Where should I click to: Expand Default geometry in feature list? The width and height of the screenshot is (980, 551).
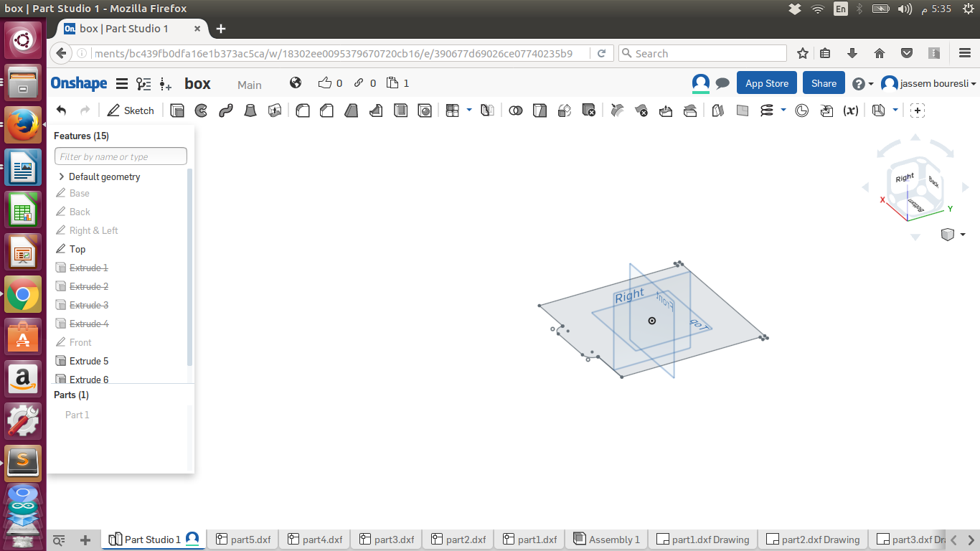click(x=62, y=176)
